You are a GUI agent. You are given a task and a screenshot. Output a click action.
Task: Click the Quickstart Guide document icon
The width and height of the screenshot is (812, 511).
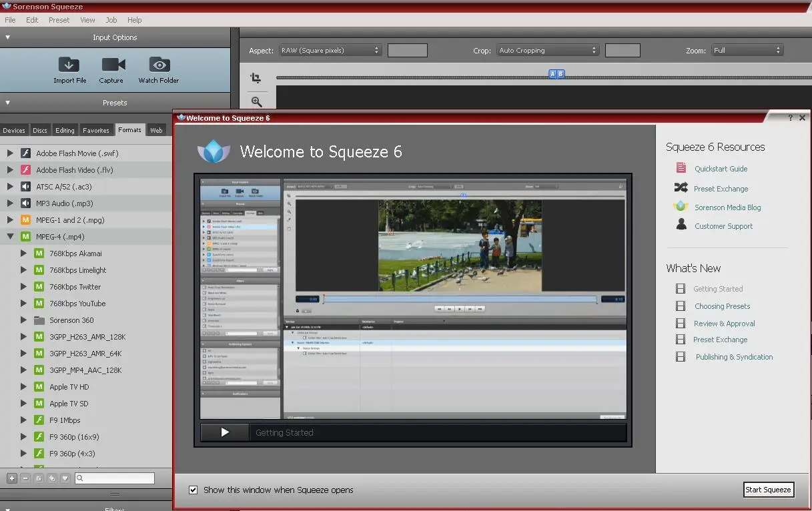[x=681, y=168]
